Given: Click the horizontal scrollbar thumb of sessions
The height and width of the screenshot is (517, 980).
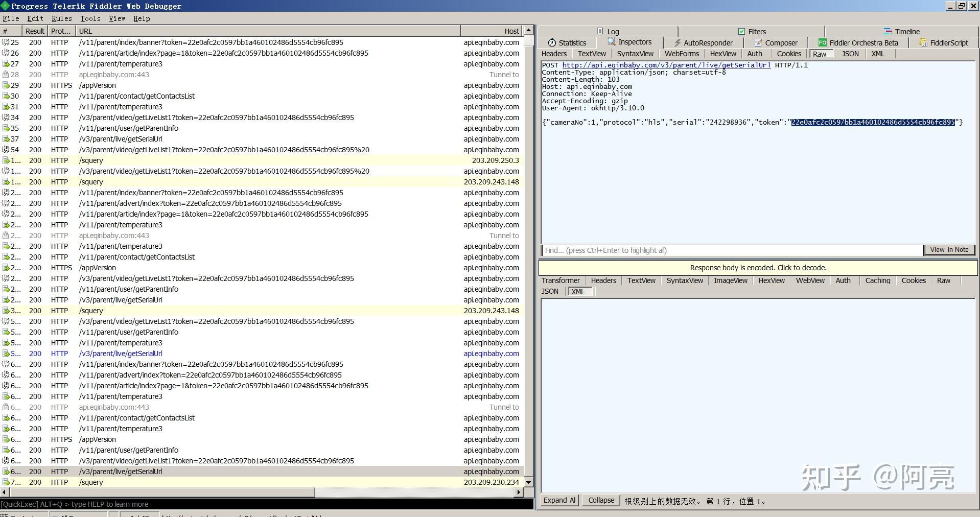Looking at the screenshot, I should [162, 492].
